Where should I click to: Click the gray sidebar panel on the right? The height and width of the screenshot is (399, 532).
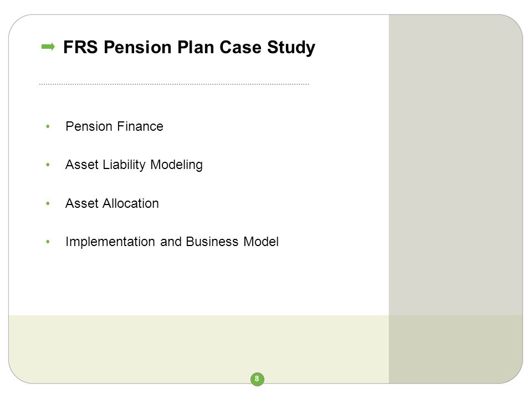click(x=456, y=165)
